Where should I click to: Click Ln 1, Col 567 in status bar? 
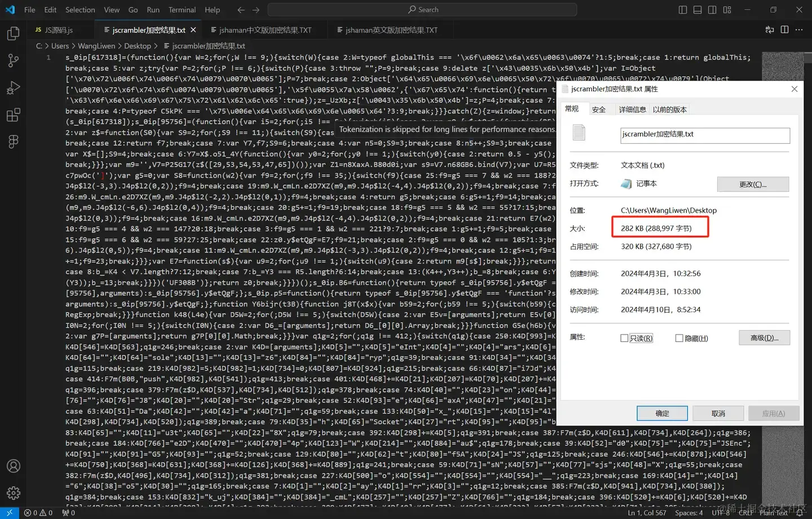point(647,513)
